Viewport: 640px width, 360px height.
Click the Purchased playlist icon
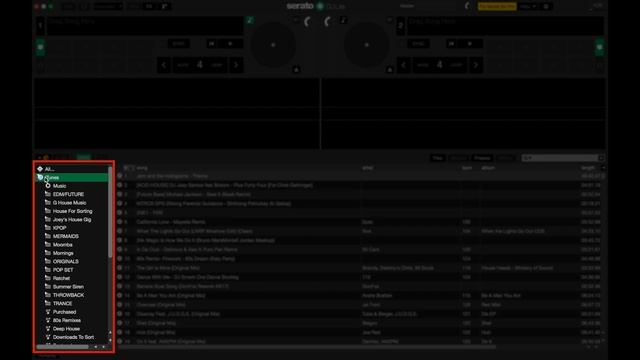click(x=48, y=312)
